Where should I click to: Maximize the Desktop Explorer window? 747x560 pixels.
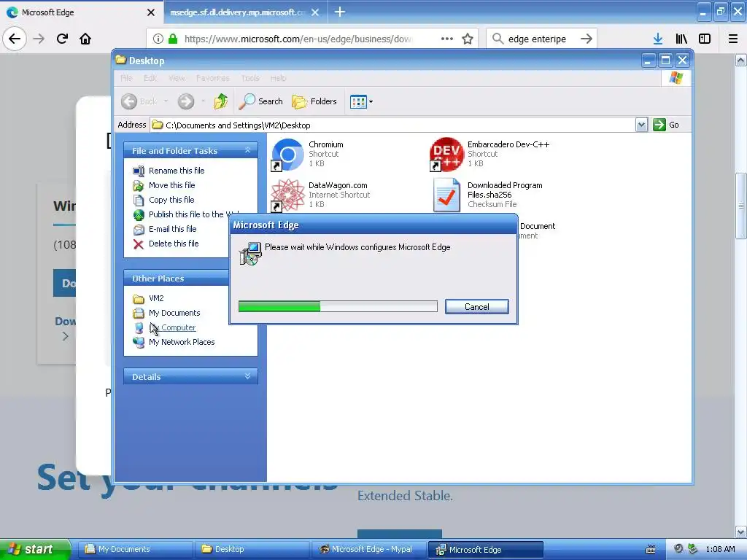665,61
